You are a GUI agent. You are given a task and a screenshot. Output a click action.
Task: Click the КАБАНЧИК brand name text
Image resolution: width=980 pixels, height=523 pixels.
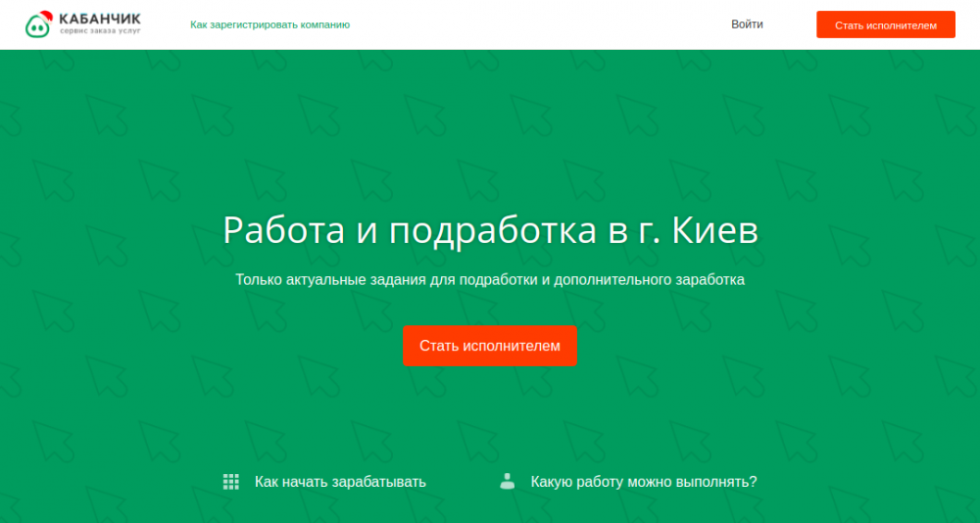click(99, 19)
